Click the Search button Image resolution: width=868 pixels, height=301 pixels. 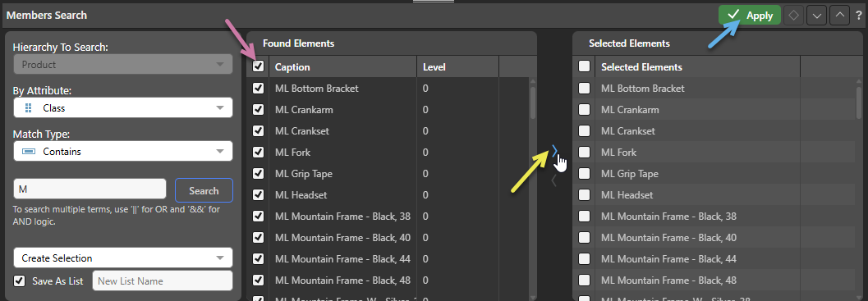click(x=204, y=190)
